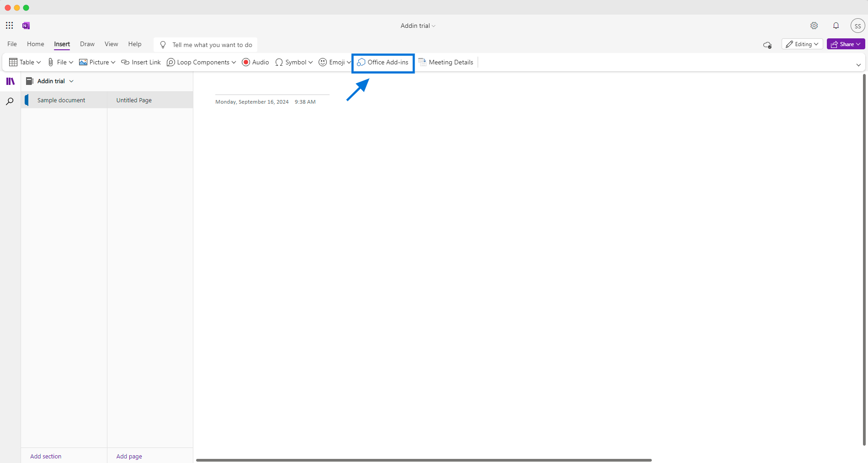The height and width of the screenshot is (463, 868).
Task: Insert a link with the Insert Link icon
Action: (x=140, y=62)
